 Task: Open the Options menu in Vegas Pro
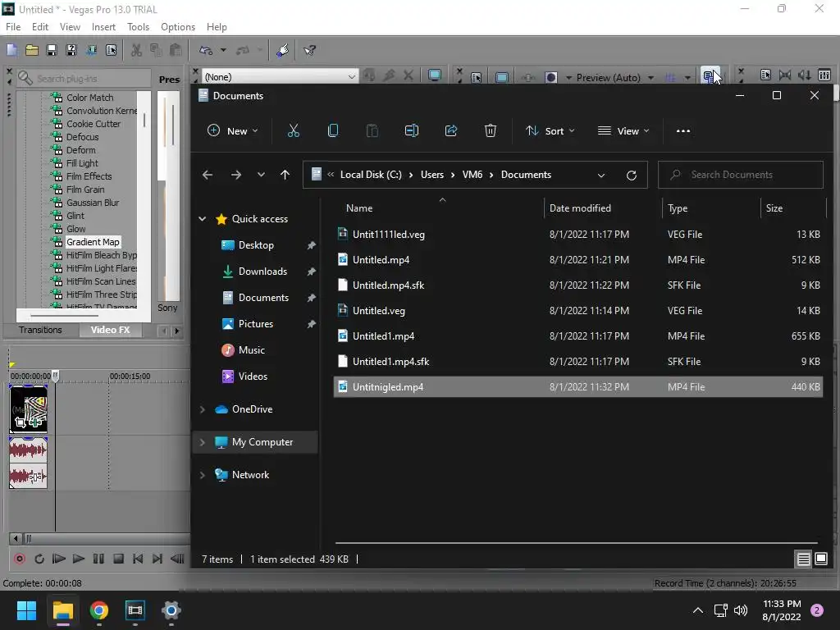point(178,27)
